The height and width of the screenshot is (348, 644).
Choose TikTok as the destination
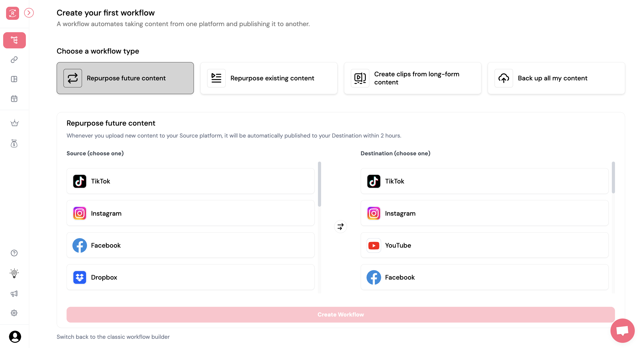tap(485, 181)
